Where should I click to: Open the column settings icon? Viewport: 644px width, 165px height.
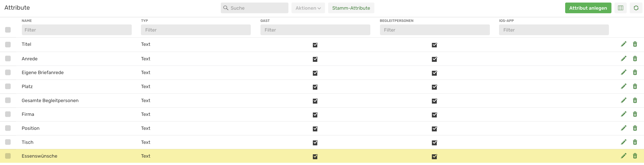pyautogui.click(x=621, y=8)
